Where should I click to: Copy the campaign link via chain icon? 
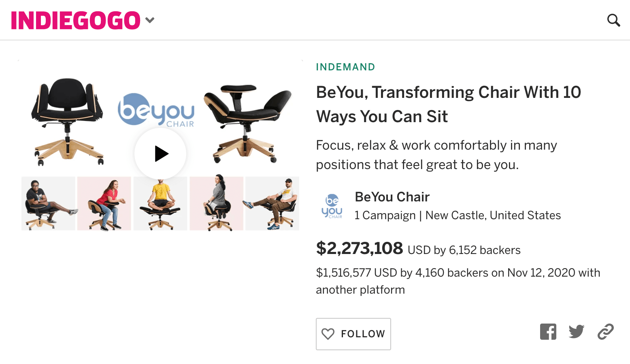coord(605,332)
